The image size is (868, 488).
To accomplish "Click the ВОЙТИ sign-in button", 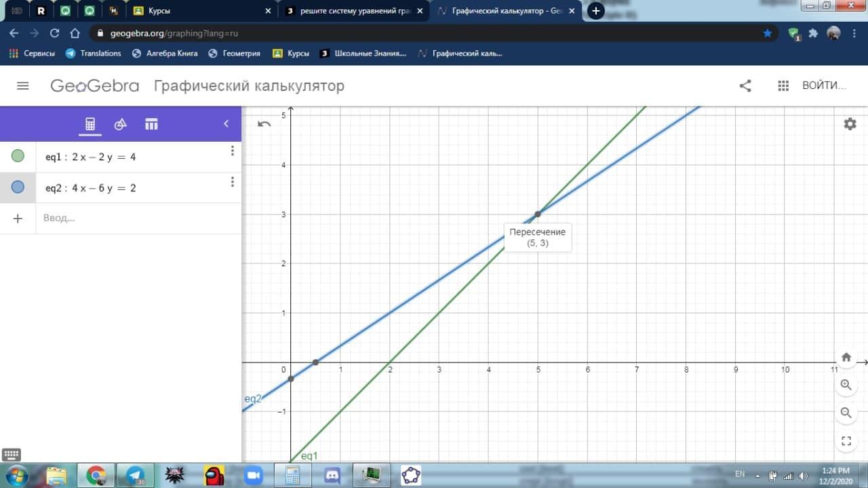I will pos(825,86).
